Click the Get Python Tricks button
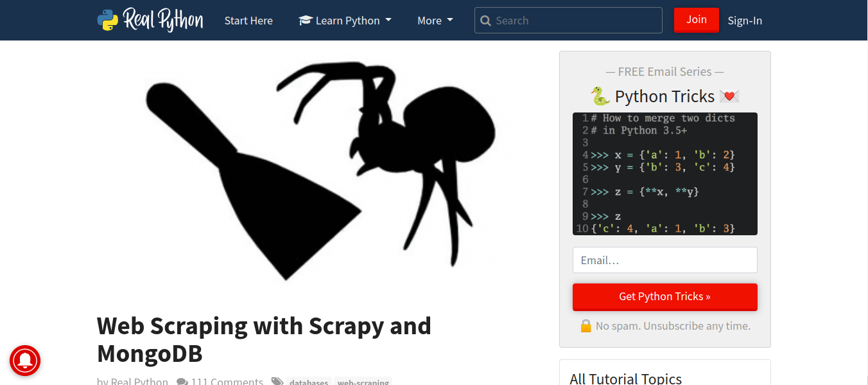Image resolution: width=868 pixels, height=385 pixels. point(664,296)
